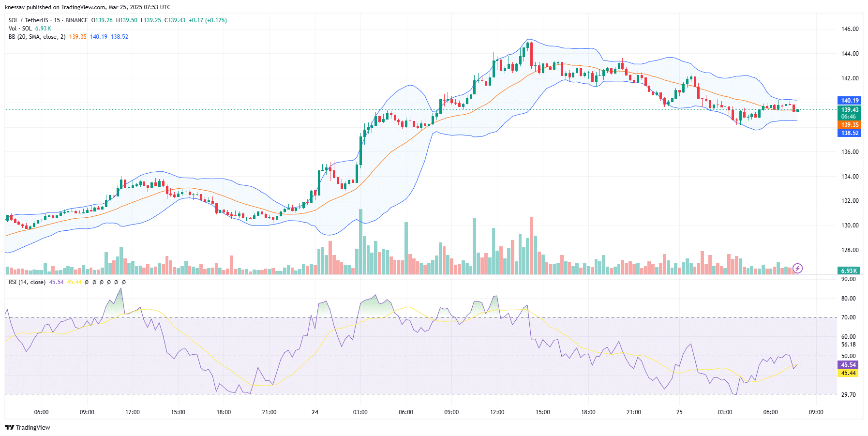Click the 144.00 price axis label
868x436 pixels.
tap(850, 54)
